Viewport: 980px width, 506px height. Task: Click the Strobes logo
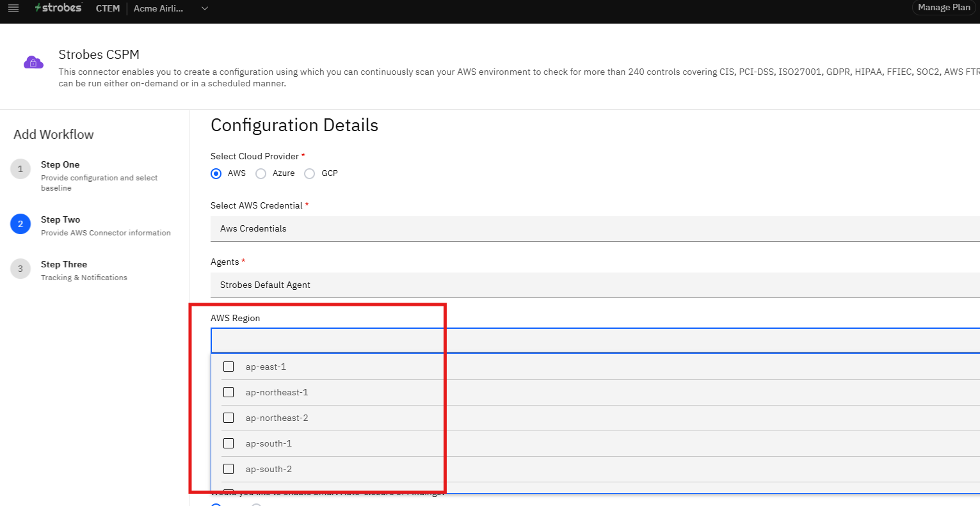pos(58,8)
